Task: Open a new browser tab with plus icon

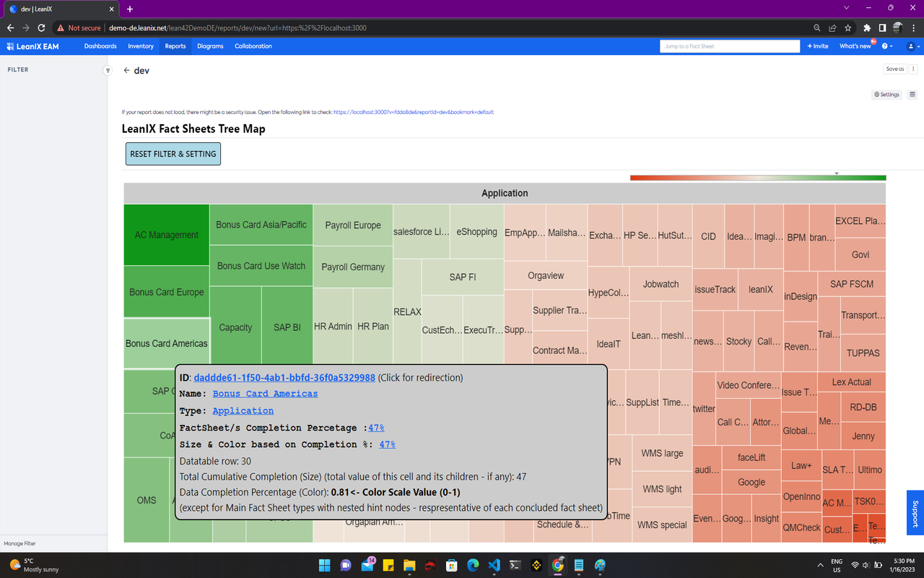Action: [130, 9]
